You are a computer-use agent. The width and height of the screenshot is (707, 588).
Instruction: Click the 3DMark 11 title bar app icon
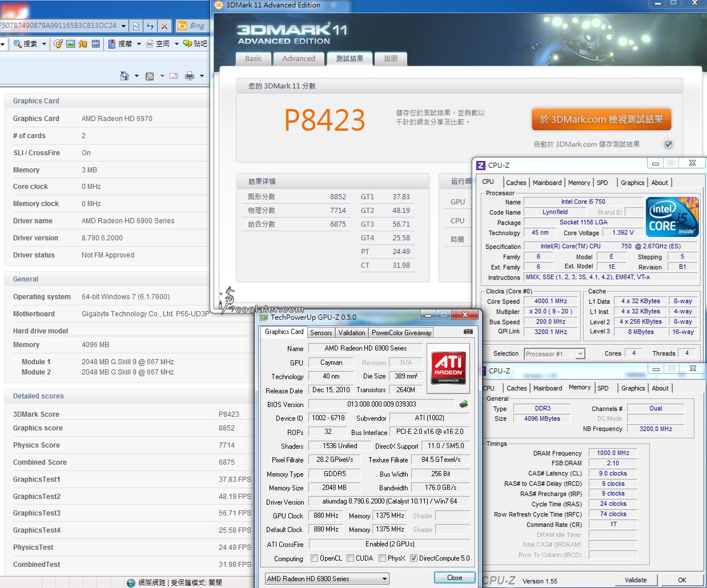219,5
